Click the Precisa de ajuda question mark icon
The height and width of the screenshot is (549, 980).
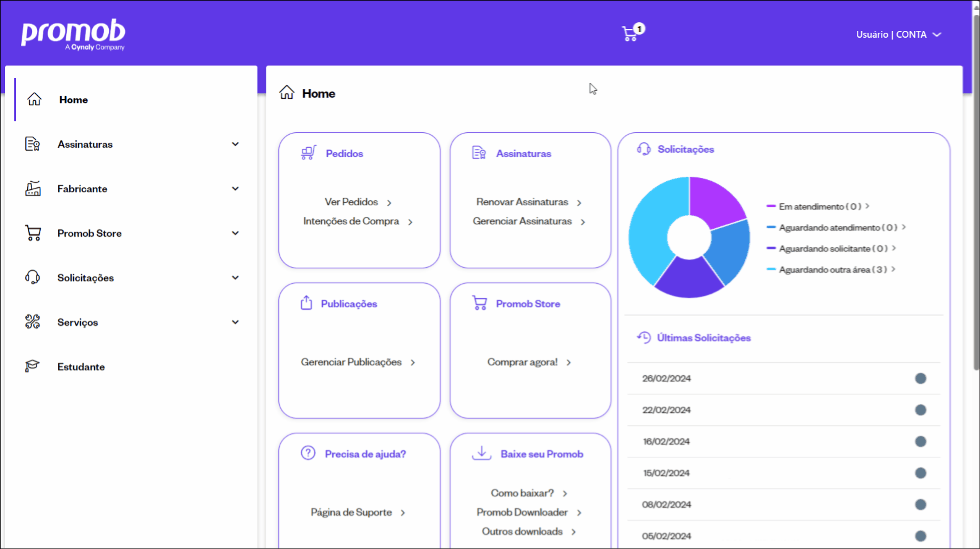(x=308, y=453)
